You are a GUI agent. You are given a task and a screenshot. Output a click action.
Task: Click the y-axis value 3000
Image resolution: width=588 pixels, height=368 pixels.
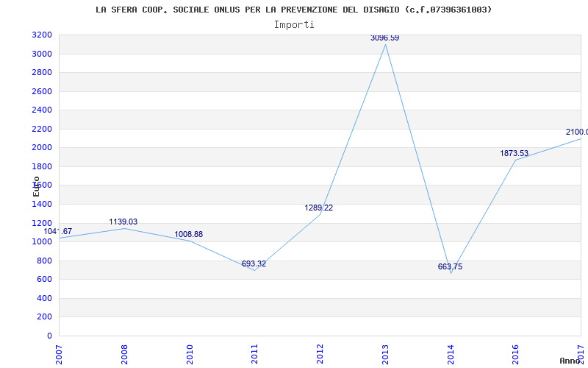point(42,54)
